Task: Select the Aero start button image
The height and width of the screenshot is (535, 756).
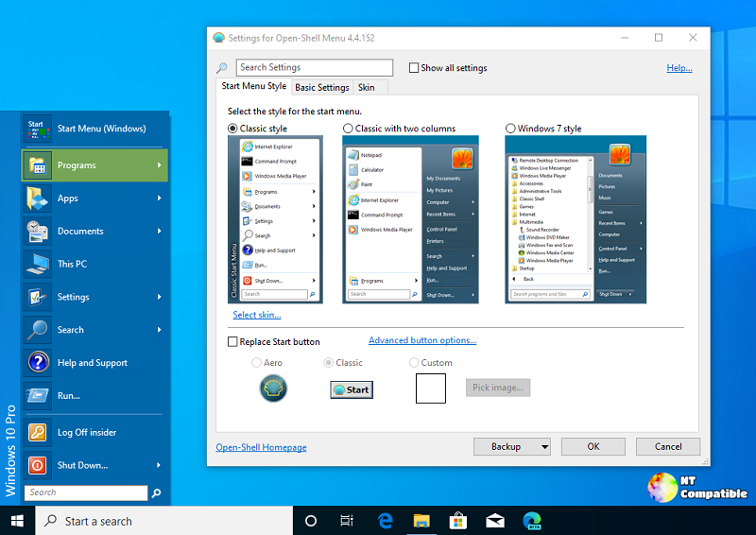Action: tap(273, 388)
